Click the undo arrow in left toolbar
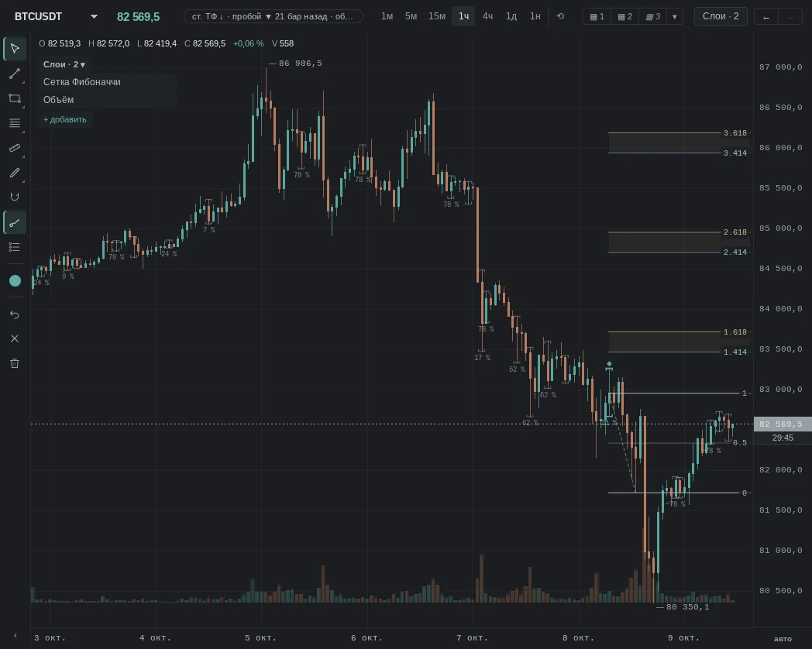This screenshot has width=812, height=649. (x=15, y=314)
